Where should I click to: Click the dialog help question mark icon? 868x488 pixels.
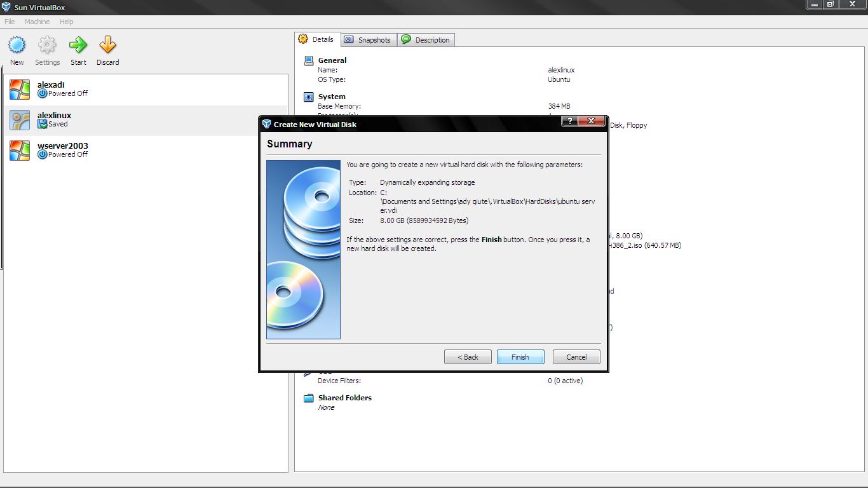point(569,121)
